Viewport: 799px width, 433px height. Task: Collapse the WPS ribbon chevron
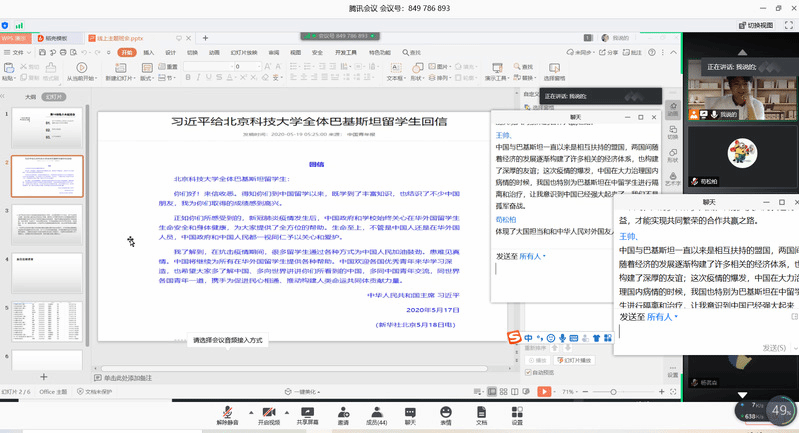tap(673, 52)
